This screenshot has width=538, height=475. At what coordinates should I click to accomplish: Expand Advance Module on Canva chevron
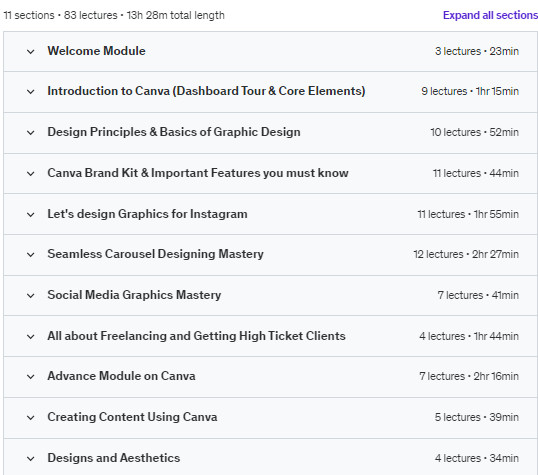click(x=31, y=377)
